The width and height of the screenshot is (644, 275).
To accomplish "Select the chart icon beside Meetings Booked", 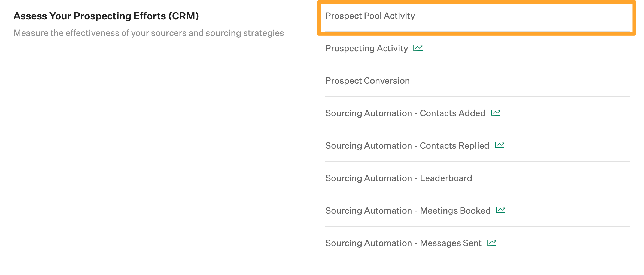I will (501, 210).
